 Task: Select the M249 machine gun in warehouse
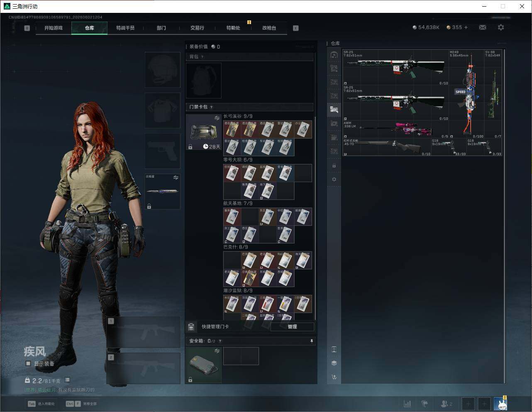pos(466,94)
